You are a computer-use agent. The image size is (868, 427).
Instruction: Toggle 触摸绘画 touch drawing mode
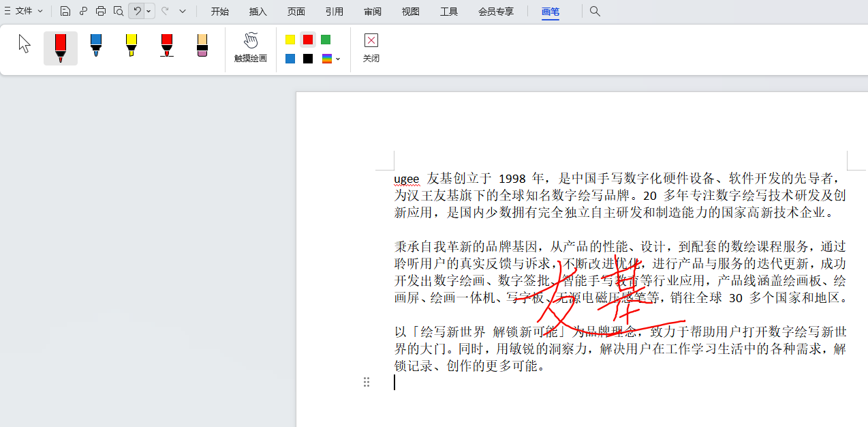pyautogui.click(x=251, y=48)
